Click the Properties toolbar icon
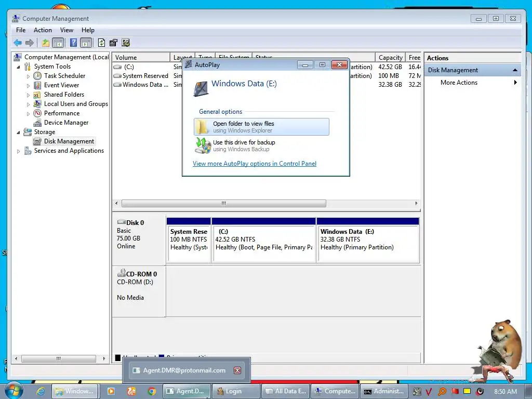 tap(113, 43)
